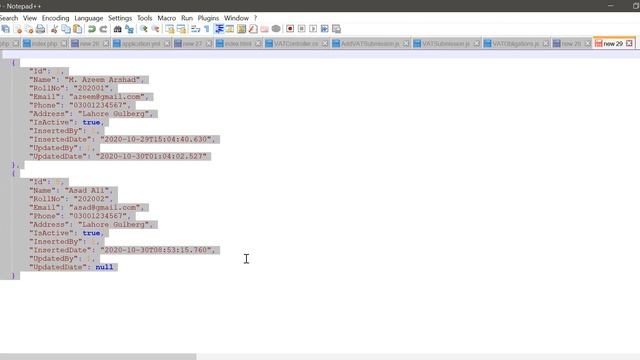Switch to the index.html tab

238,44
